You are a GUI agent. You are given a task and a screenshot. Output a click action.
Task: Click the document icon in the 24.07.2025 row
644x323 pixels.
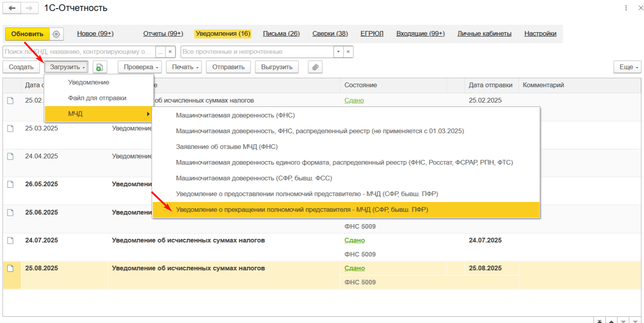11,240
